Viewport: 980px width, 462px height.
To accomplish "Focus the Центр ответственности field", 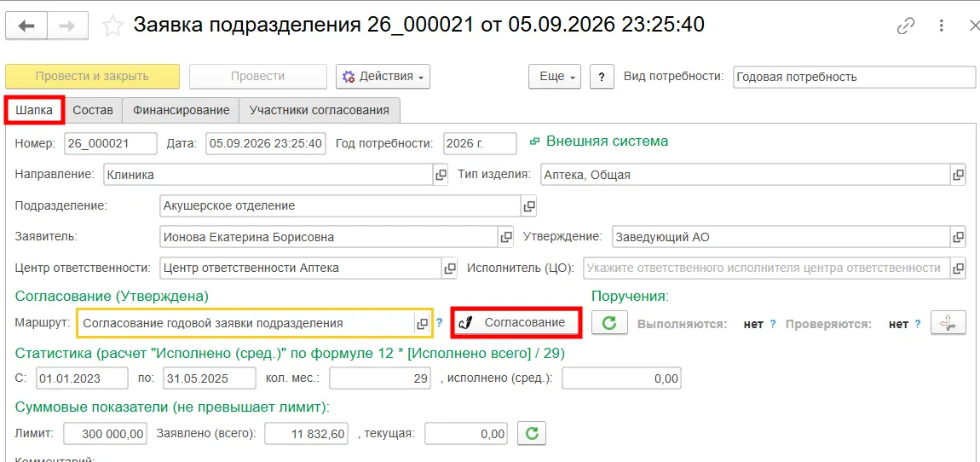I will pyautogui.click(x=301, y=269).
